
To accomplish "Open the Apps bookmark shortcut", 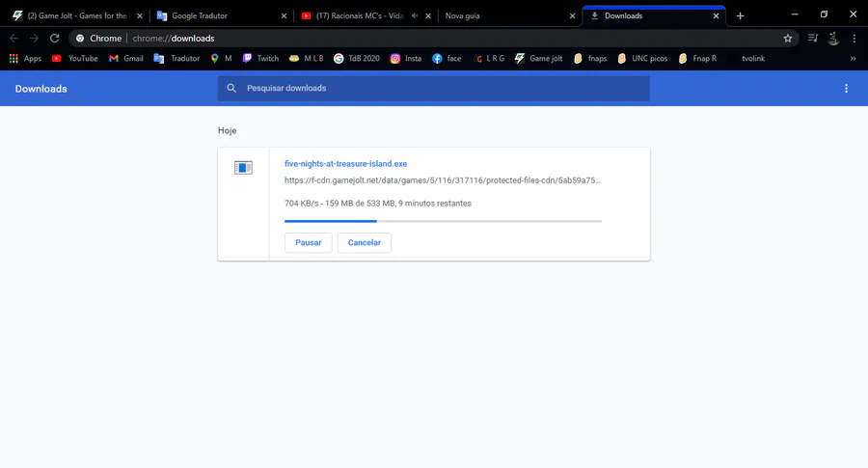I will pos(25,58).
